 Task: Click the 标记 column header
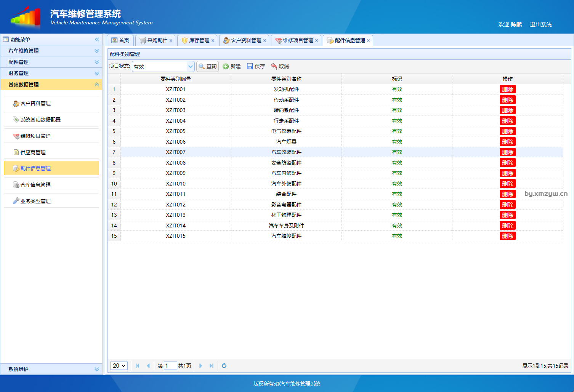(397, 79)
